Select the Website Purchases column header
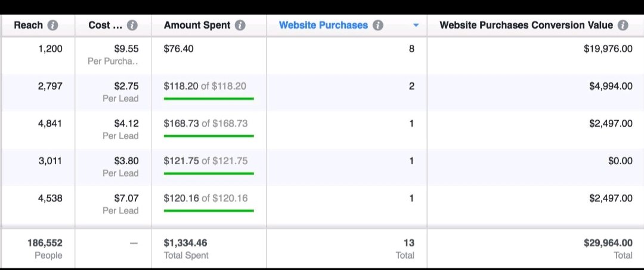644x270 pixels. click(323, 25)
